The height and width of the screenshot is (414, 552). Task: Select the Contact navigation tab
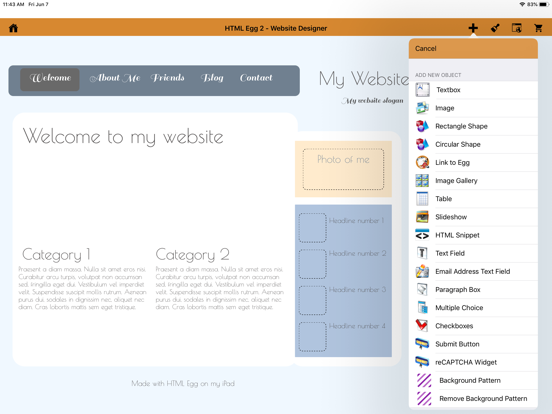pos(256,78)
